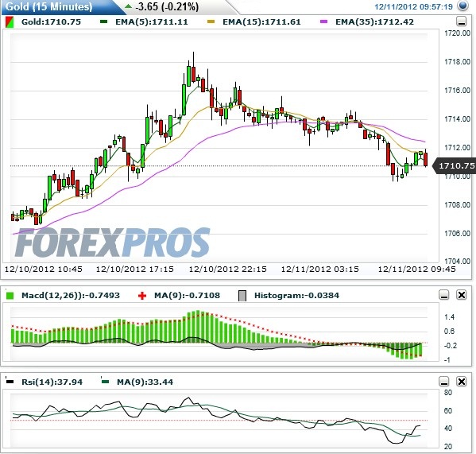Screen dimensions: 476x454
Task: Select the Gold (15 Minutes) tab
Action: tap(49, 6)
